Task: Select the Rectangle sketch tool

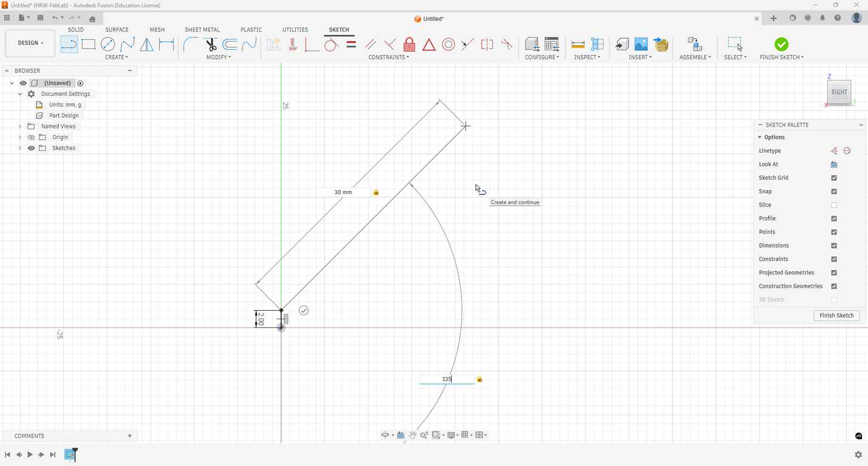Action: (89, 44)
